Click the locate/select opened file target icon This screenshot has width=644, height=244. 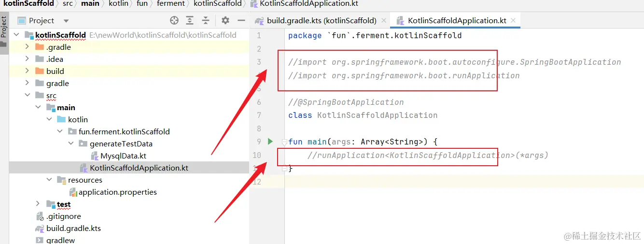[174, 20]
